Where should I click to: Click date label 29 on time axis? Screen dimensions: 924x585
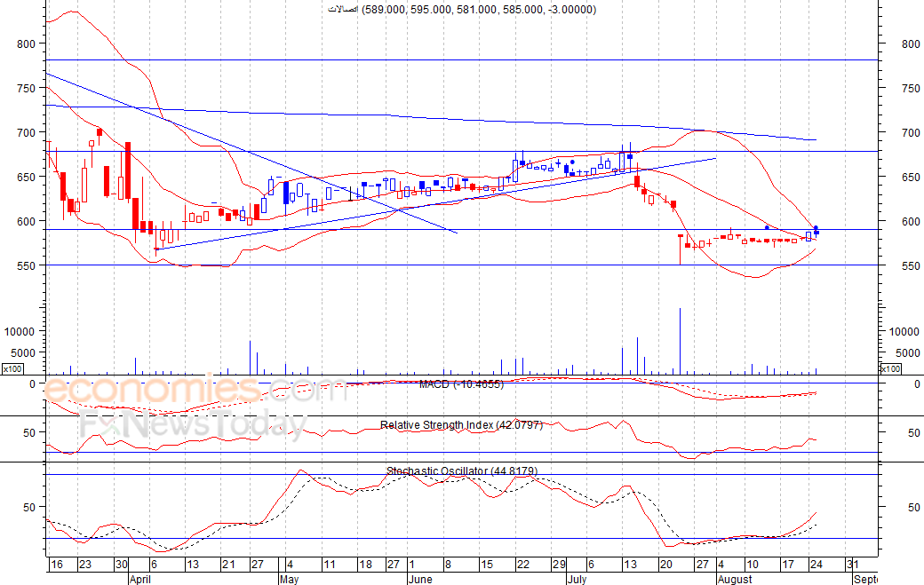[559, 565]
